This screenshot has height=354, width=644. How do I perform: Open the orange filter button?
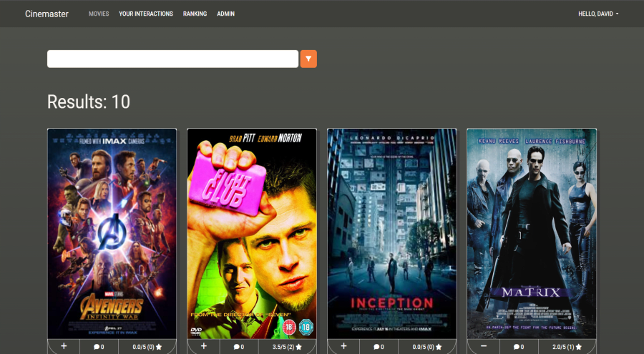pyautogui.click(x=308, y=59)
